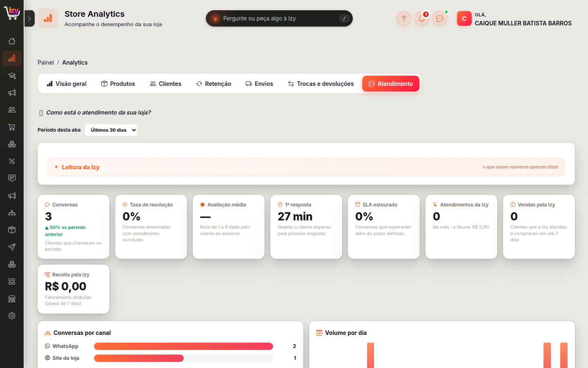Open notifications bell with red badge
Image resolution: width=588 pixels, height=368 pixels.
tap(422, 18)
